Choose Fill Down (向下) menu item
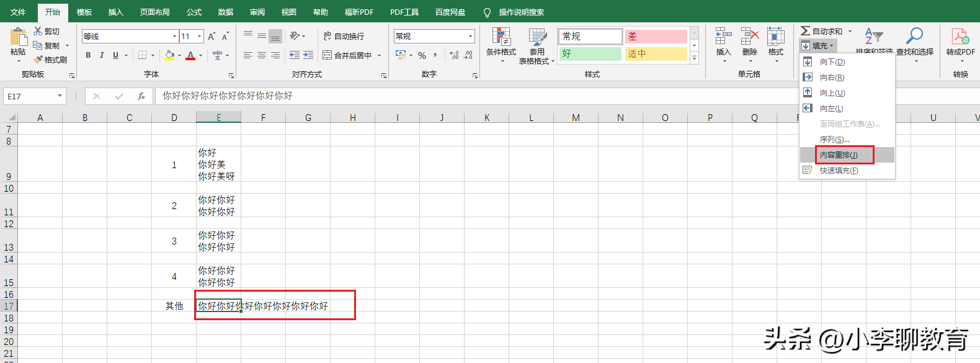Screen dimensions: 980x363 [847, 62]
